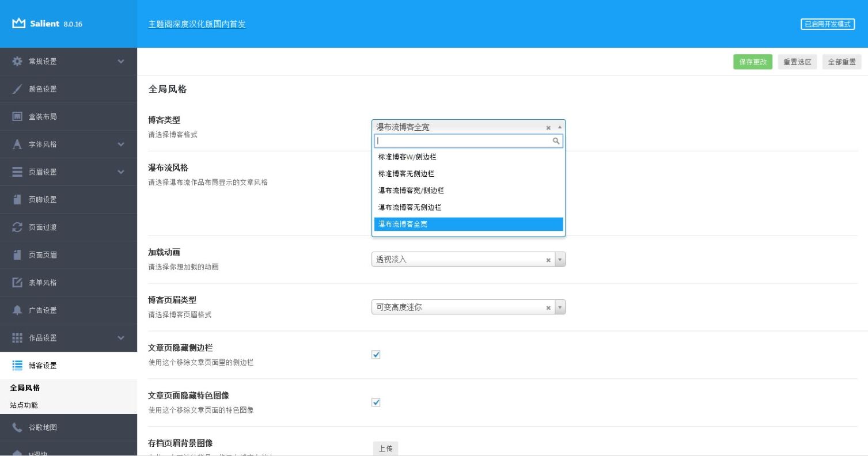Viewport: 868px width, 456px height.
Task: Click the magnifier icon in dropdown search
Action: (556, 141)
